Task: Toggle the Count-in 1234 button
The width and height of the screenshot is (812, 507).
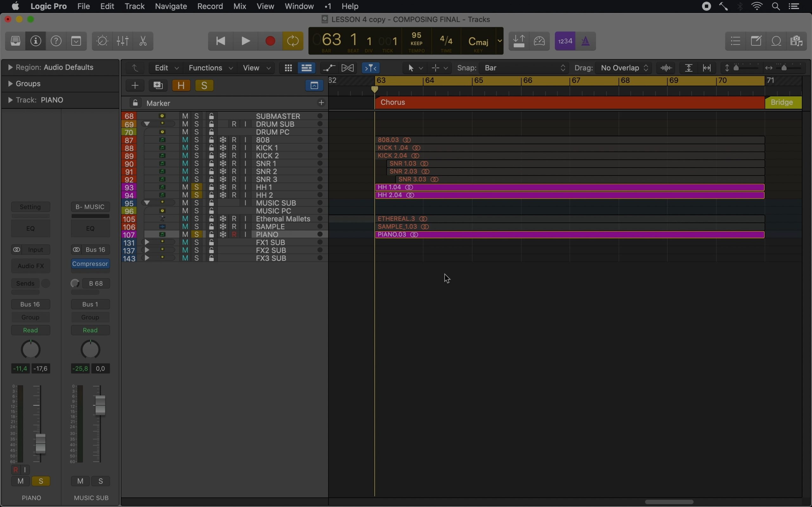Action: [565, 41]
